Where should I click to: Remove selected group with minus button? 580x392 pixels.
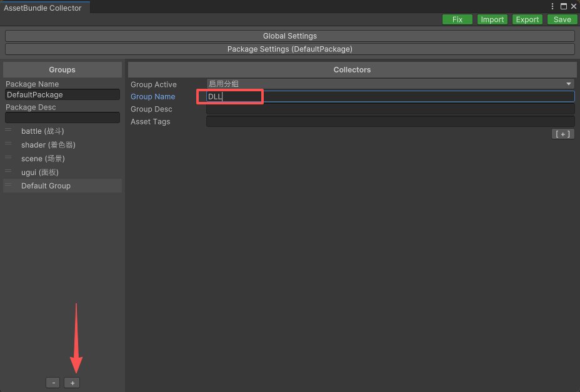53,383
